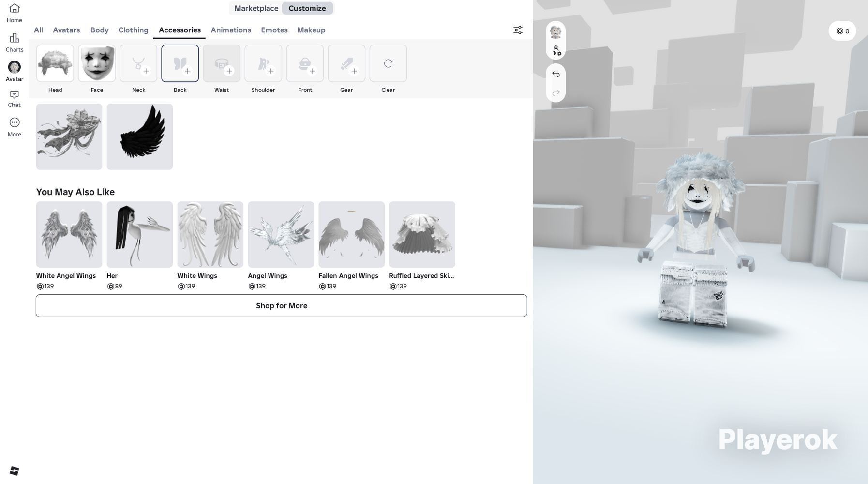Click the "Her" item name
The image size is (868, 484).
[x=112, y=276]
